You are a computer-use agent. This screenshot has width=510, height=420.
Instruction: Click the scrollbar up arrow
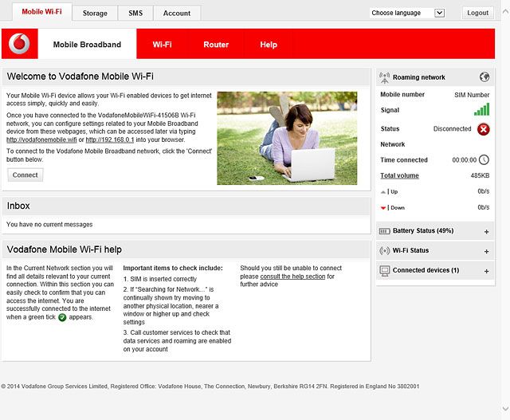pyautogui.click(x=505, y=12)
